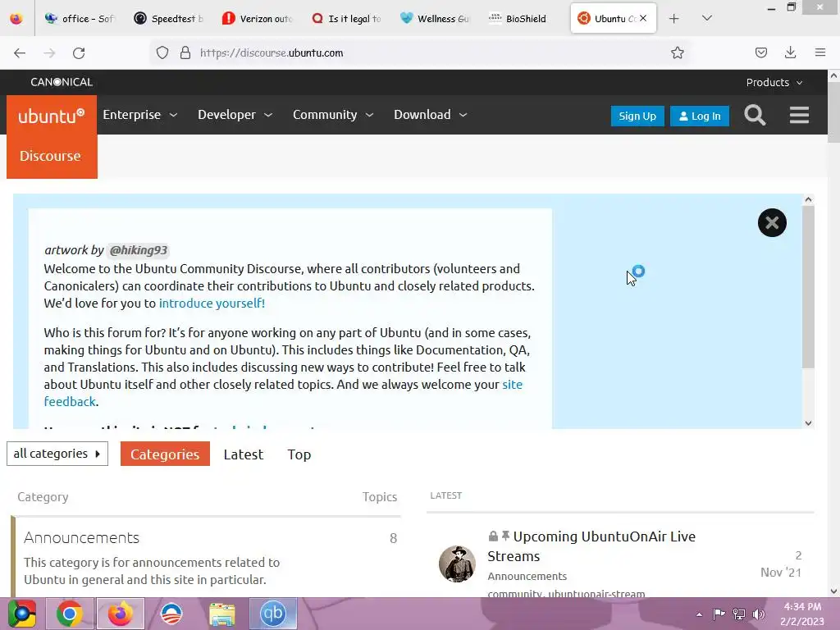840x630 pixels.
Task: Open the Start button on the taskbar
Action: (21, 614)
